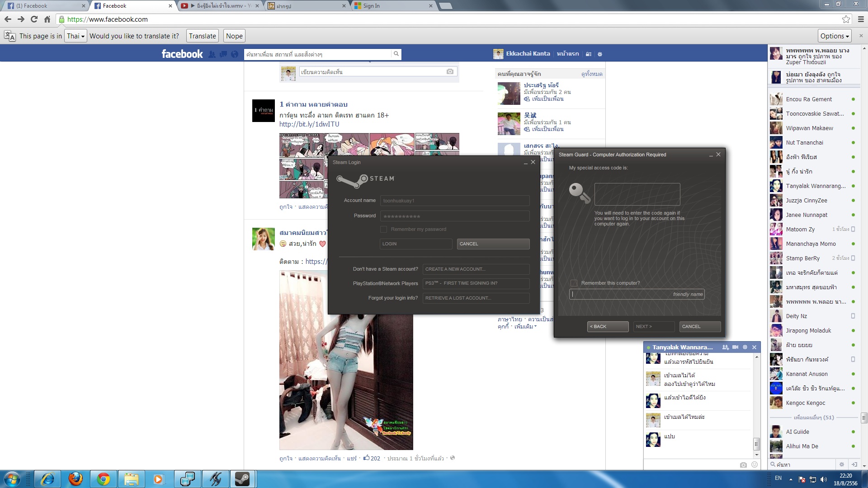Open Facebook messages icon in header

tap(223, 54)
